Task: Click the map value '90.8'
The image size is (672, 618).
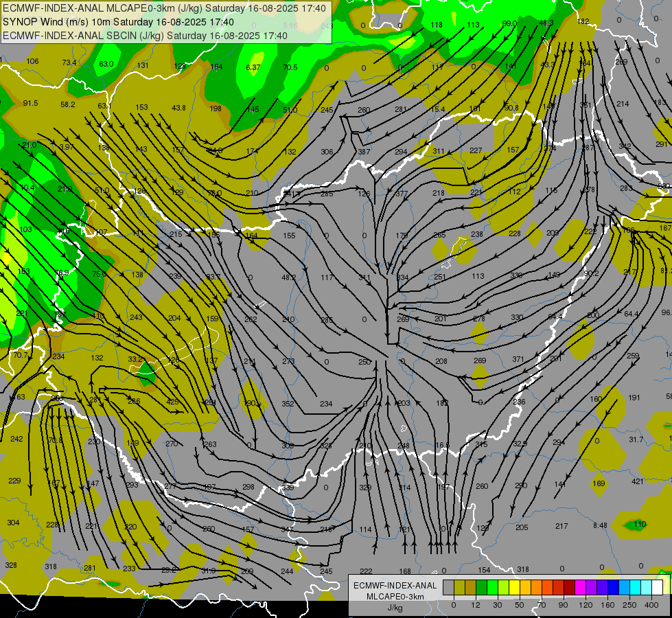Action: coord(511,108)
